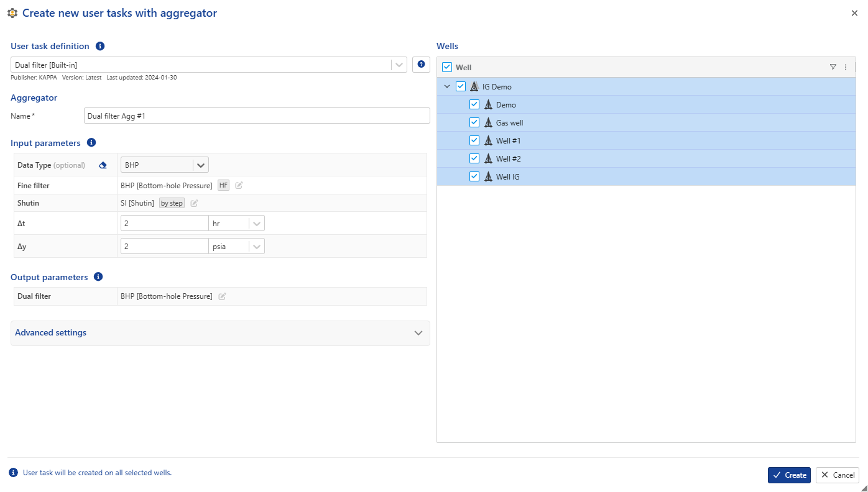The height and width of the screenshot is (492, 868).
Task: Click the Aggregator Name input field
Action: pyautogui.click(x=257, y=115)
